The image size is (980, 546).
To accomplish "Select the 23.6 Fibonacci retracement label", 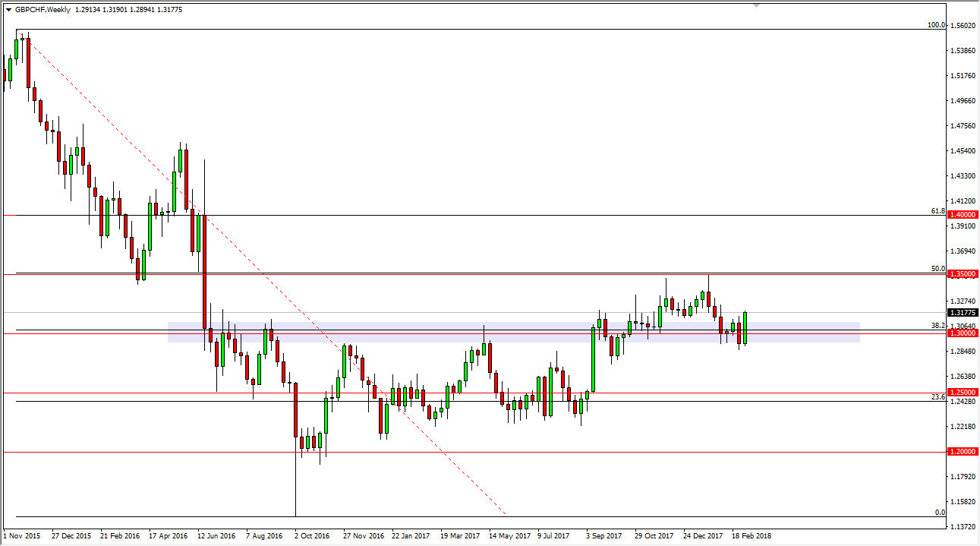I will [x=938, y=396].
